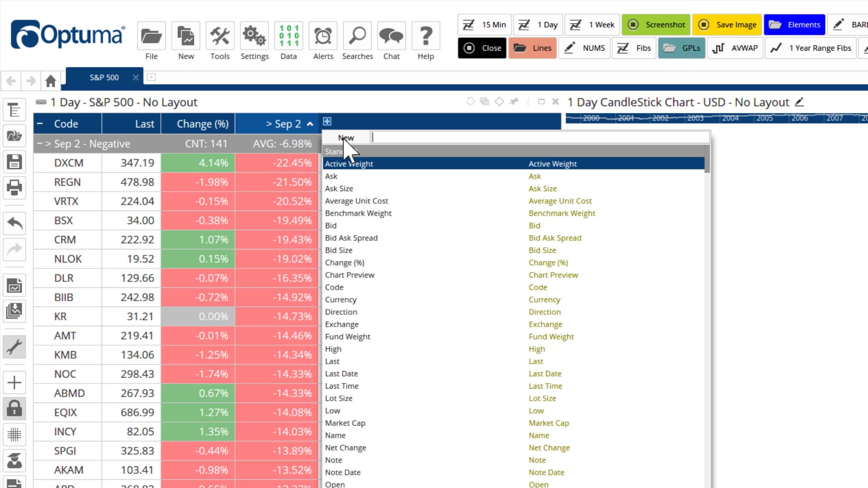Click the black Close toolbar button

point(482,48)
